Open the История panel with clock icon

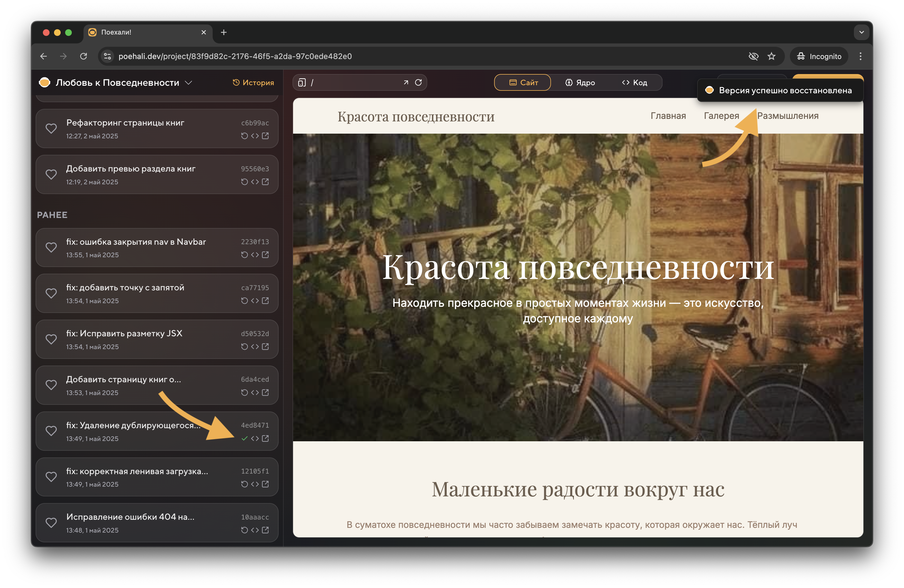[x=253, y=82]
